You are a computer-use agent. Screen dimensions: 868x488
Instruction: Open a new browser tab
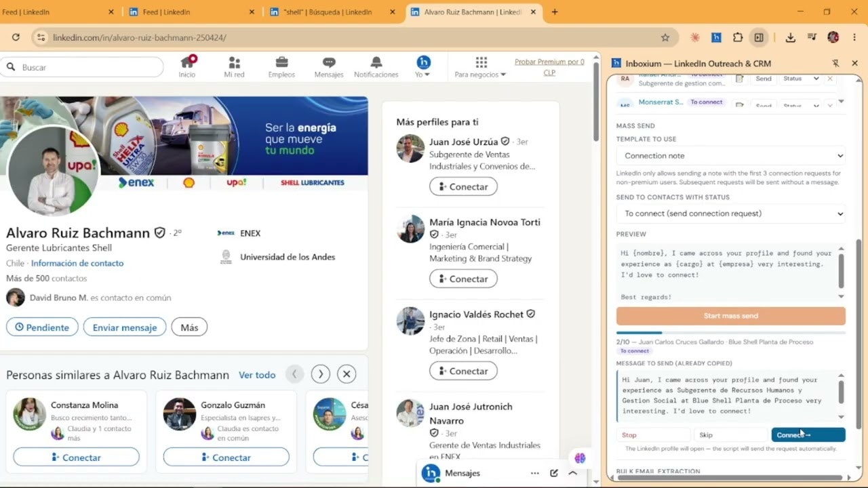pos(555,12)
